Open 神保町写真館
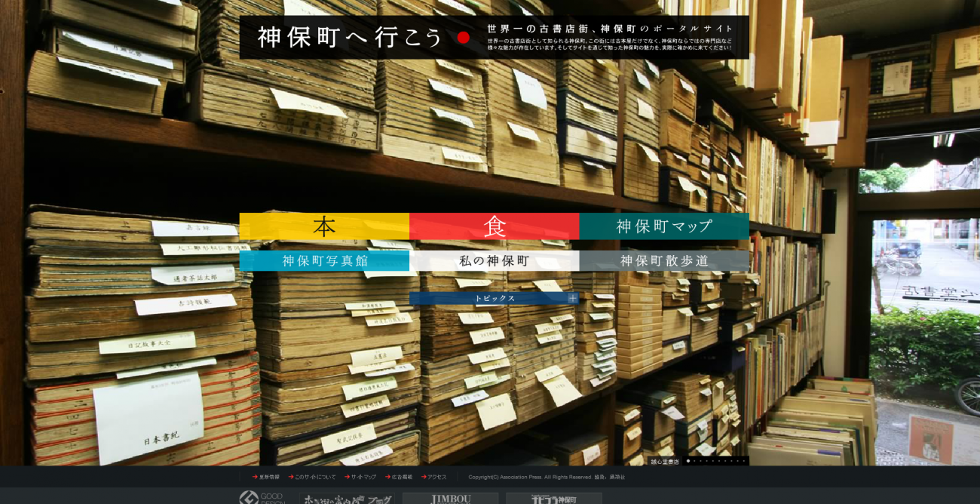 pos(324,262)
